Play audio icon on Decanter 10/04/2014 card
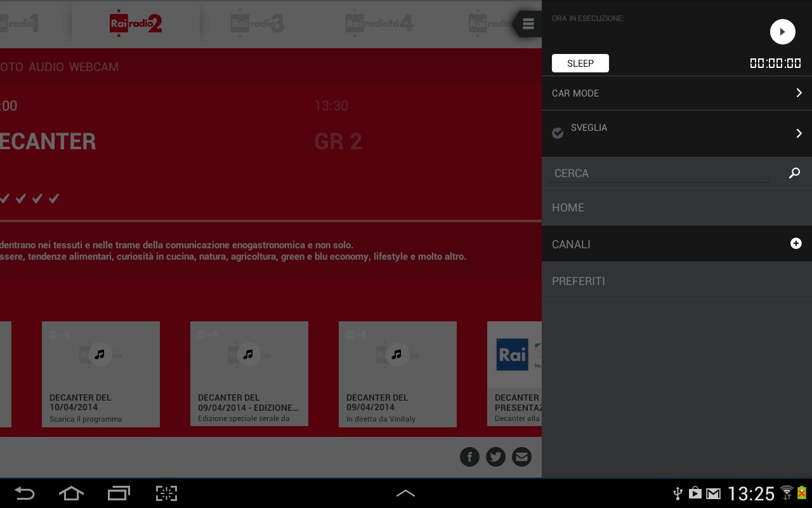Viewport: 812px width, 508px height. [100, 354]
